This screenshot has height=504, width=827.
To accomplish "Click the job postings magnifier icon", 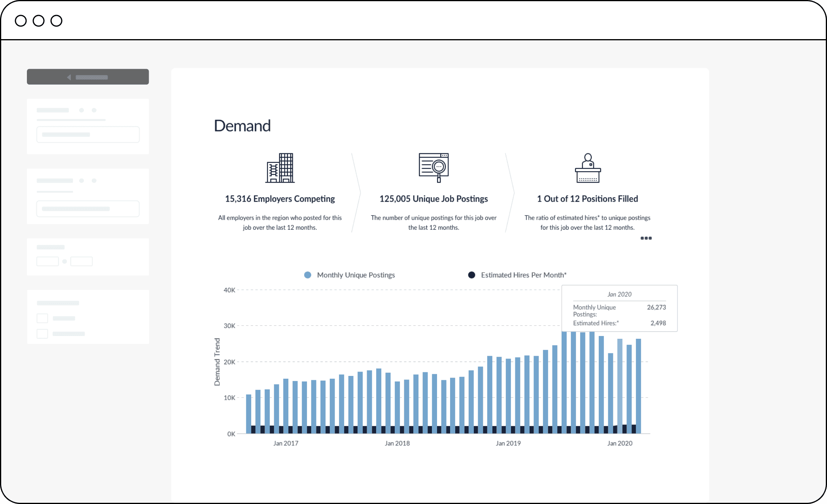I will pos(433,168).
